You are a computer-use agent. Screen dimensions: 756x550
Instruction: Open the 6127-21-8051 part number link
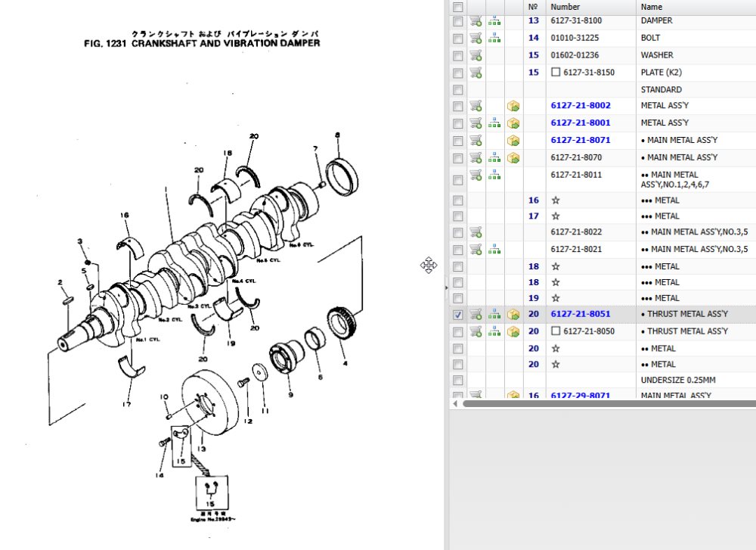[581, 314]
